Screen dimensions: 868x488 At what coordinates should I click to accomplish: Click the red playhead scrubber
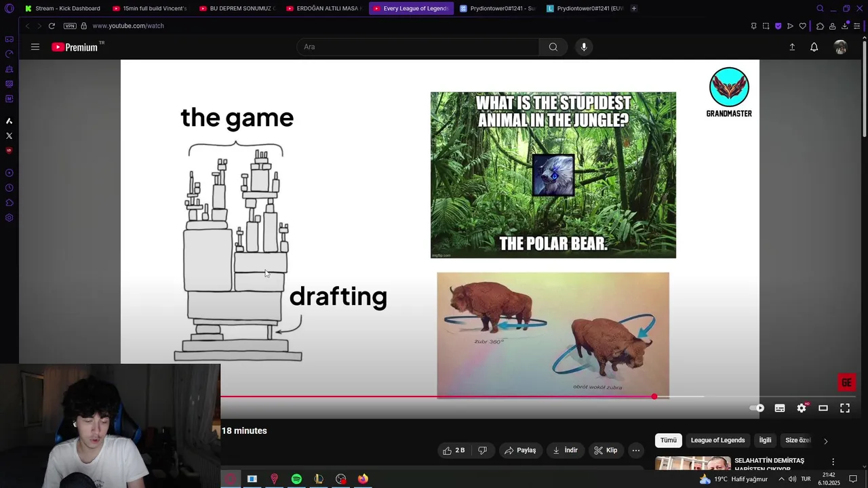(654, 396)
